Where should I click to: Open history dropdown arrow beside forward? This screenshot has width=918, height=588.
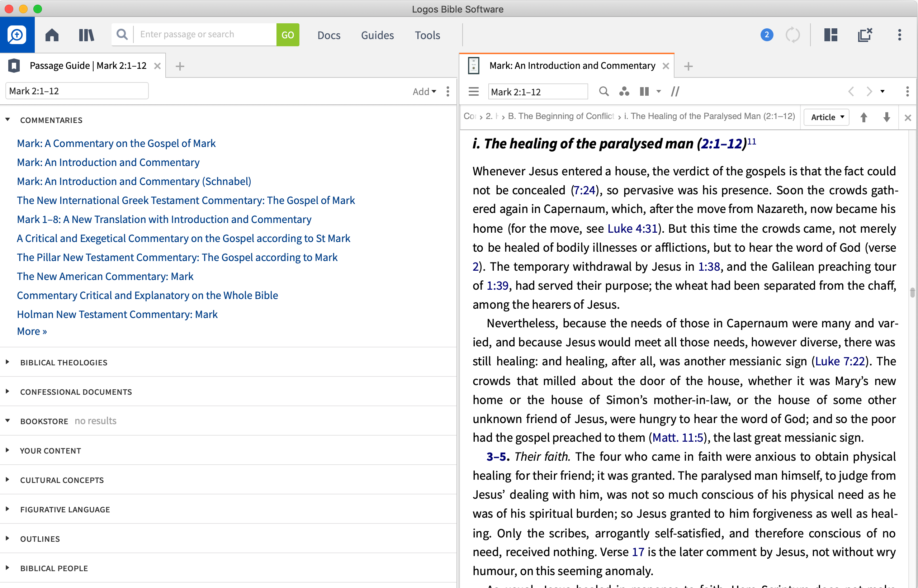tap(882, 92)
